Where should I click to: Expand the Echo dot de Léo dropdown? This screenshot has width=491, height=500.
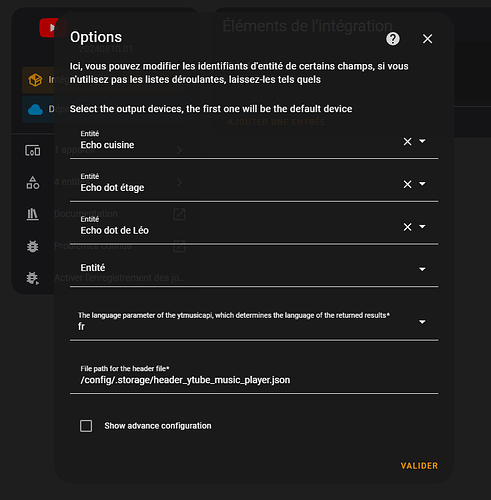click(422, 227)
